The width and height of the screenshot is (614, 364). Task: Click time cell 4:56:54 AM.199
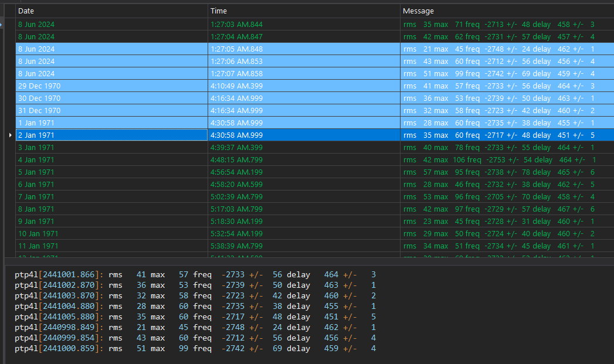[304, 172]
